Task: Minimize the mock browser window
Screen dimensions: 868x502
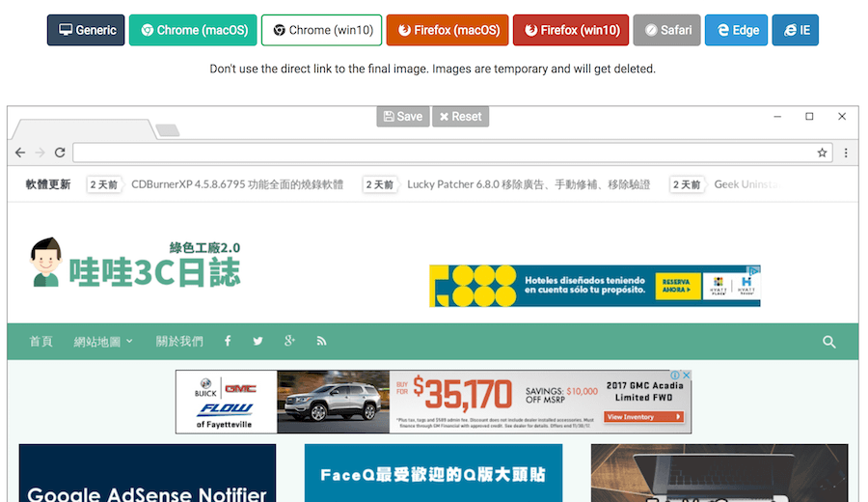Action: (777, 117)
